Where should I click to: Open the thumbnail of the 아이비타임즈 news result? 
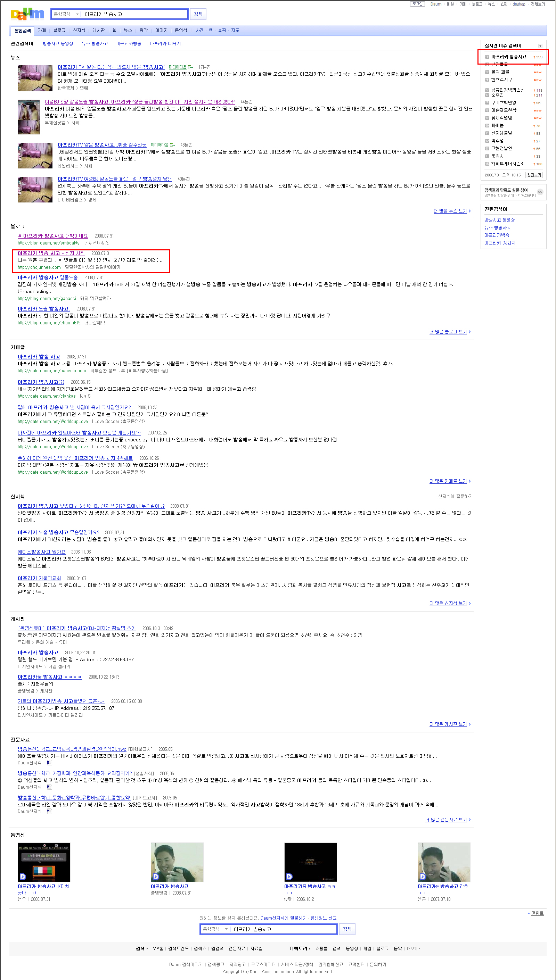pos(35,189)
